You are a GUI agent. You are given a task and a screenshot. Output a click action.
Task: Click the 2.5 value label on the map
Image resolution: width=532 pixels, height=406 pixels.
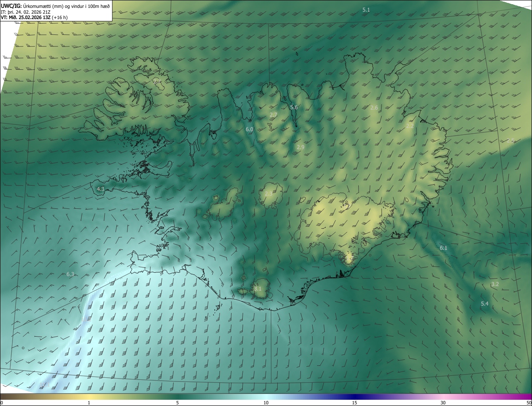(511, 141)
